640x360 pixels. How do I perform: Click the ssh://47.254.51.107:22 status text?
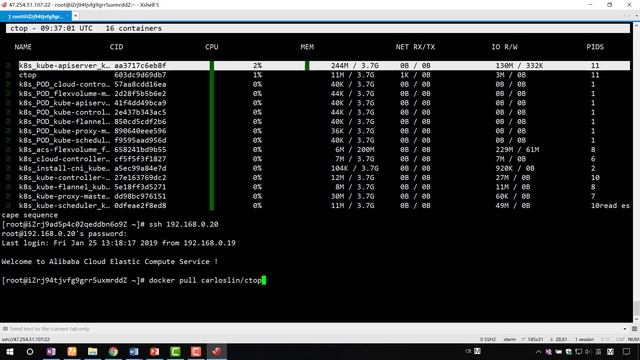[26, 339]
